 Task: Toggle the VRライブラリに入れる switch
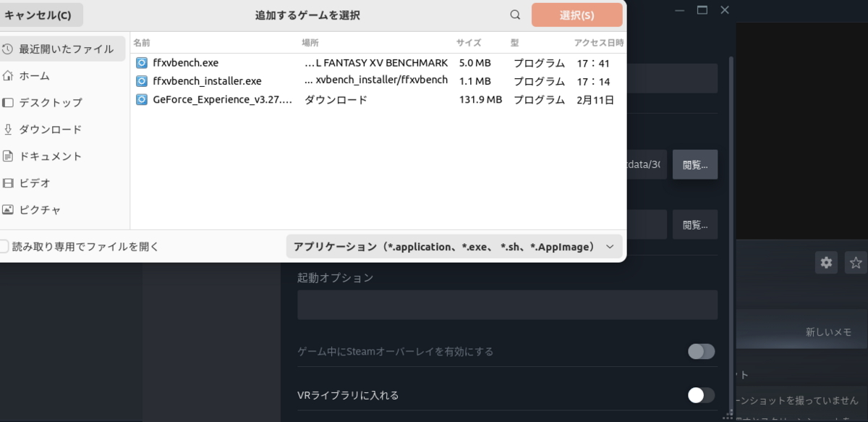tap(701, 395)
